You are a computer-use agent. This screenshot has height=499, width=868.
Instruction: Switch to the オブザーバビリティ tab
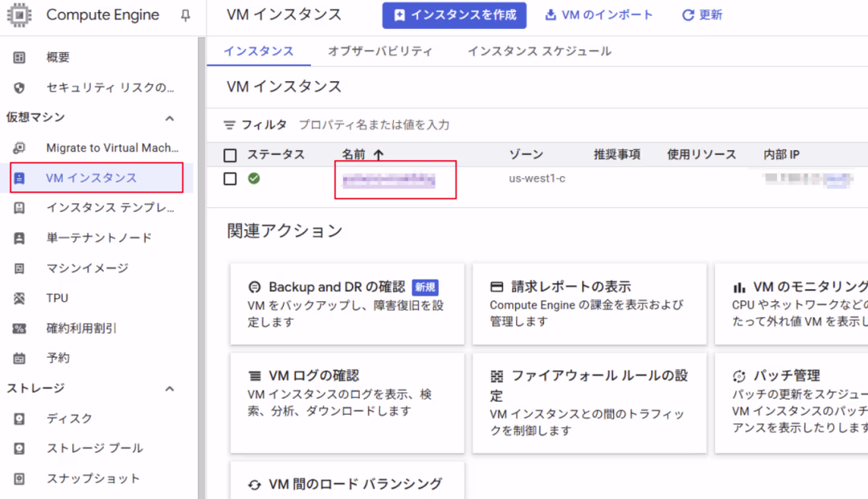coord(380,51)
